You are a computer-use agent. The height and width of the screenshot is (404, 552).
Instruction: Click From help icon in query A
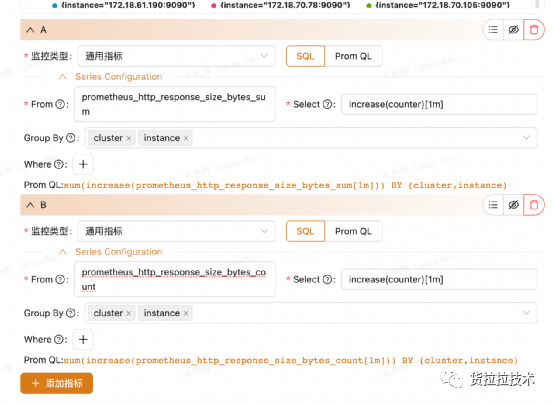61,104
